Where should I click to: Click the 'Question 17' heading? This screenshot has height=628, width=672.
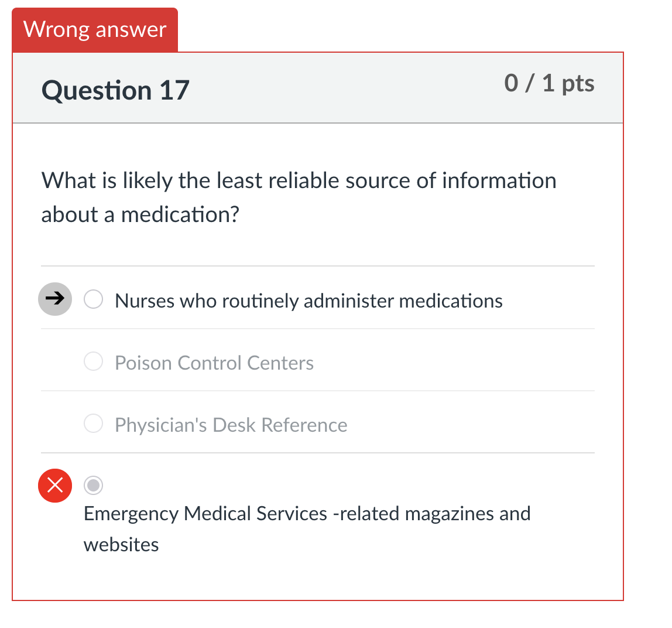point(115,90)
